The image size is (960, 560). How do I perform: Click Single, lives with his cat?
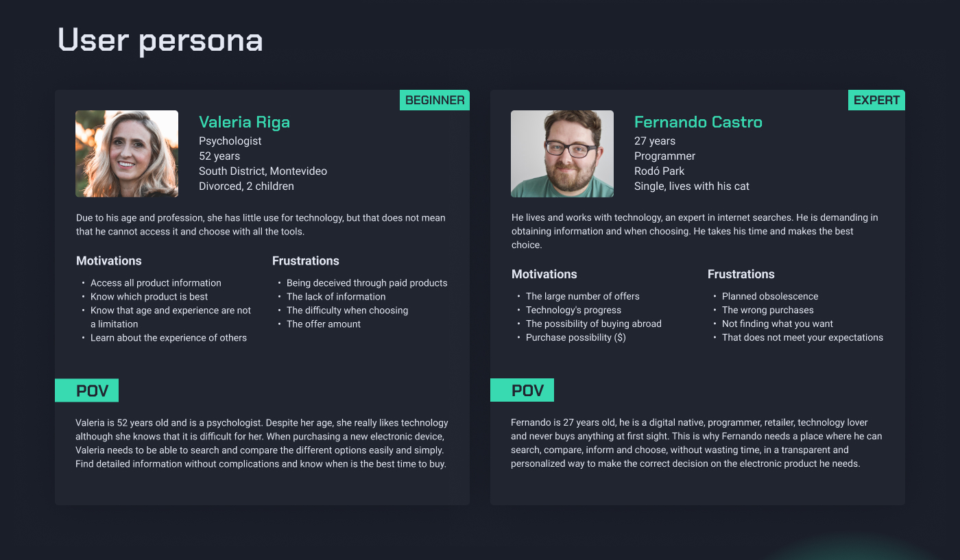point(692,186)
